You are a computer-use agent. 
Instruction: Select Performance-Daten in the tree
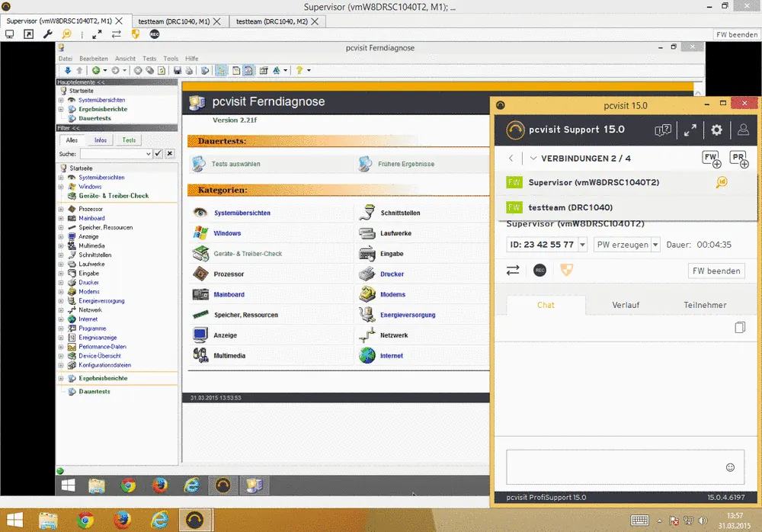pos(103,347)
